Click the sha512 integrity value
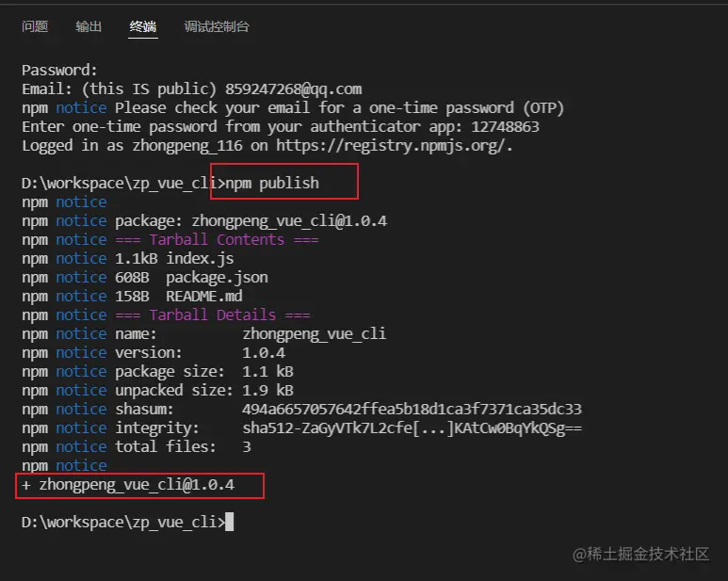This screenshot has height=581, width=728. (412, 428)
